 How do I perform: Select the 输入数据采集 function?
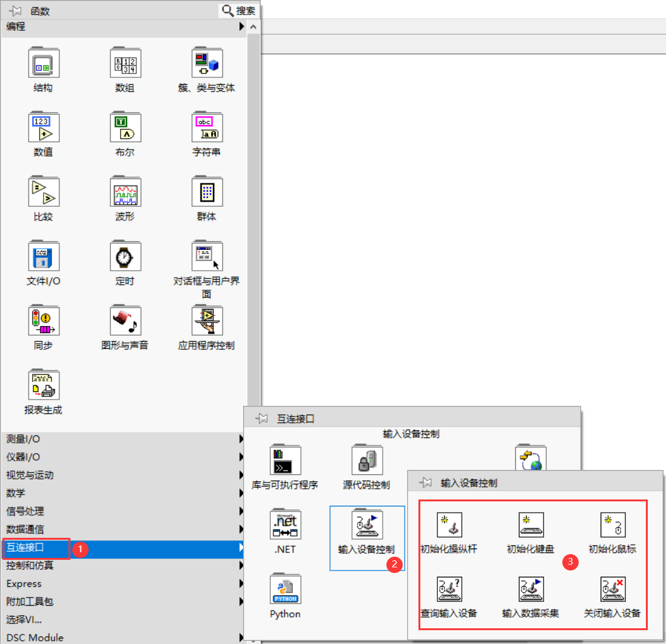[531, 589]
